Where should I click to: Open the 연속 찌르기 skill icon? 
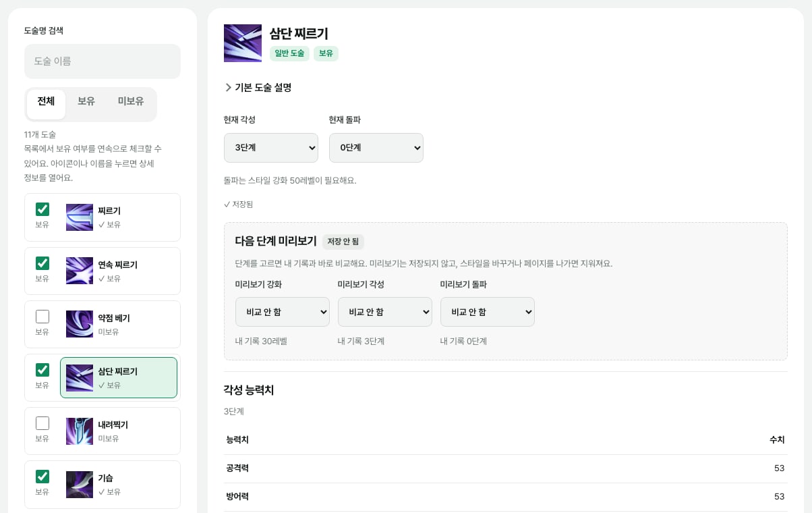[x=80, y=271]
